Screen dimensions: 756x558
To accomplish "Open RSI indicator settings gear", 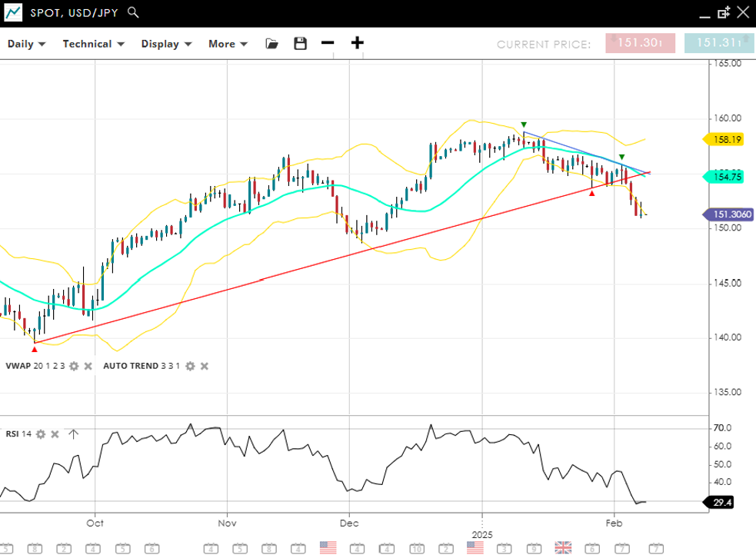I will coord(41,434).
